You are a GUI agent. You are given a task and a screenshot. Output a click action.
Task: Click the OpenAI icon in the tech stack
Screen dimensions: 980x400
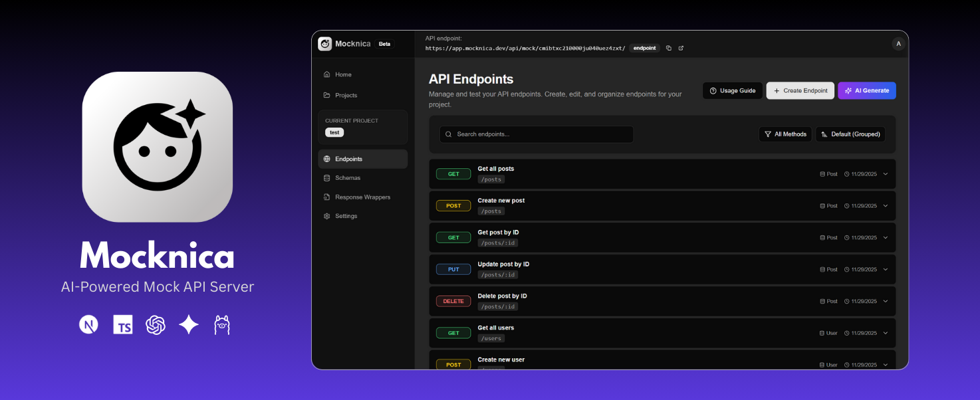156,324
